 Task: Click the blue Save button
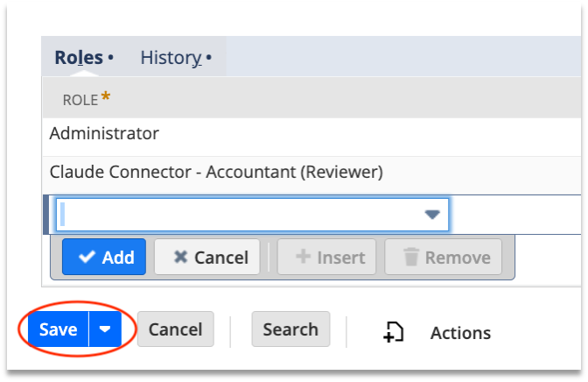click(58, 329)
